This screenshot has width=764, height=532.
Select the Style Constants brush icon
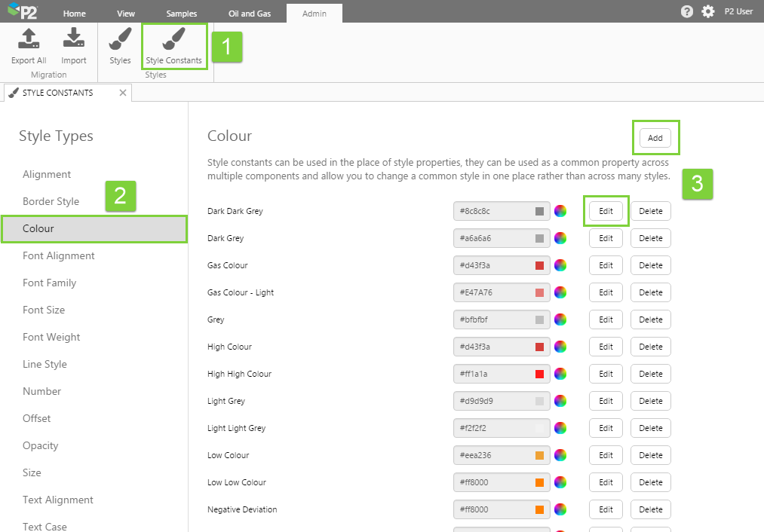click(x=173, y=39)
